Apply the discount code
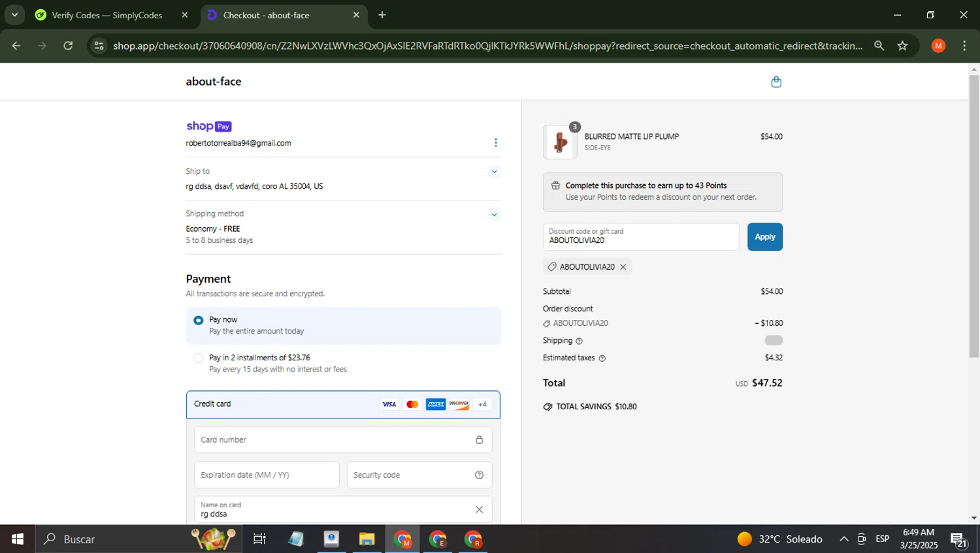The width and height of the screenshot is (980, 553). coord(764,237)
